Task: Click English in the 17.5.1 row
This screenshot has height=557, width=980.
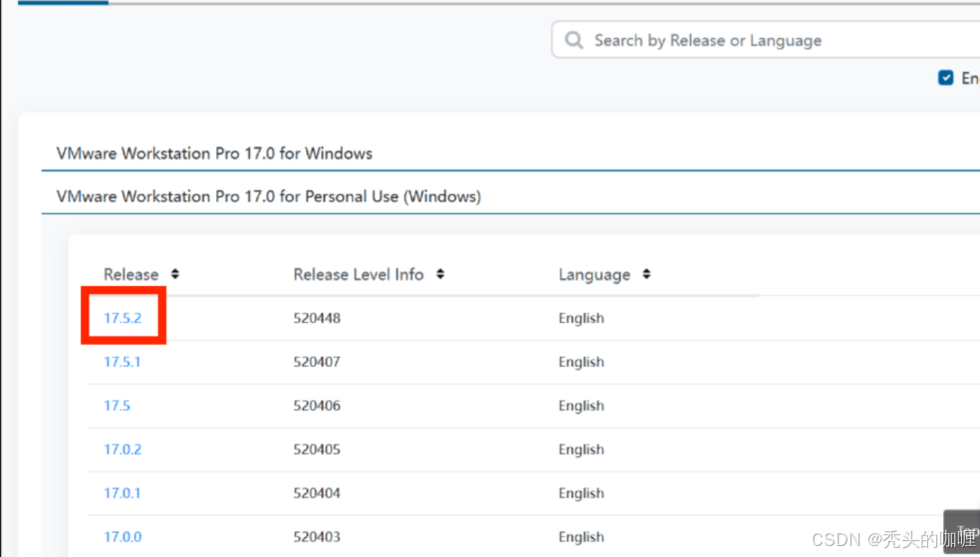Action: (582, 362)
